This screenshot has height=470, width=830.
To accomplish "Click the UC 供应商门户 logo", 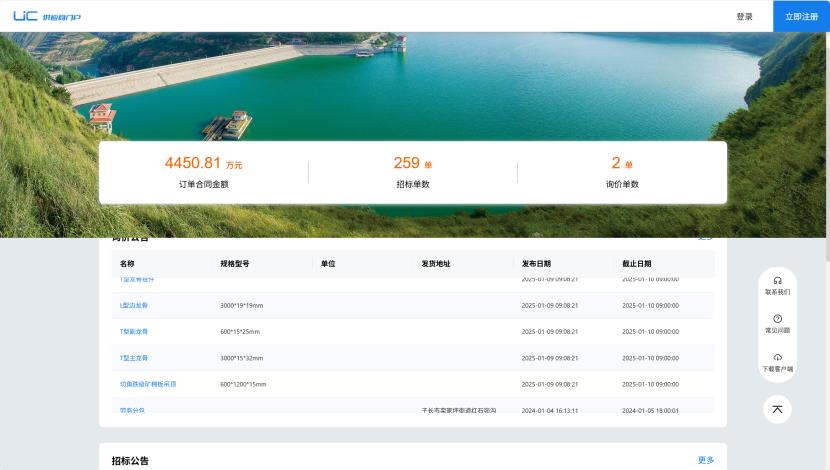I will point(47,16).
